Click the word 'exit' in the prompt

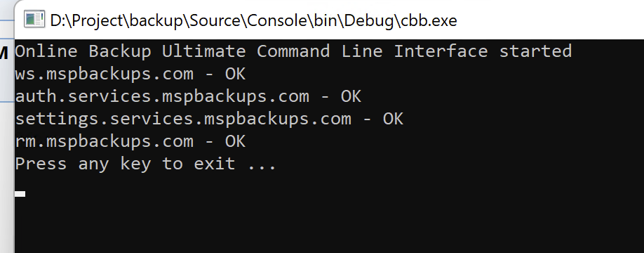215,164
